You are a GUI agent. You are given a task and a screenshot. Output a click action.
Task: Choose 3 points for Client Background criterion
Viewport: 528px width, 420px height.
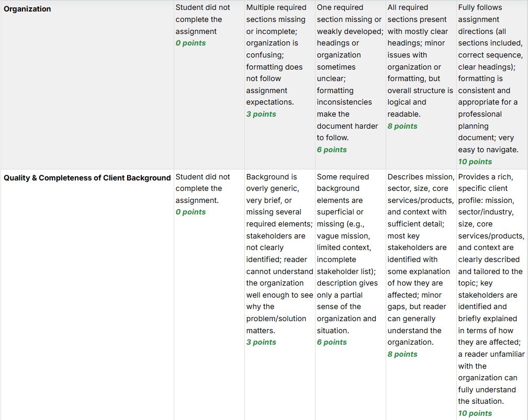261,342
